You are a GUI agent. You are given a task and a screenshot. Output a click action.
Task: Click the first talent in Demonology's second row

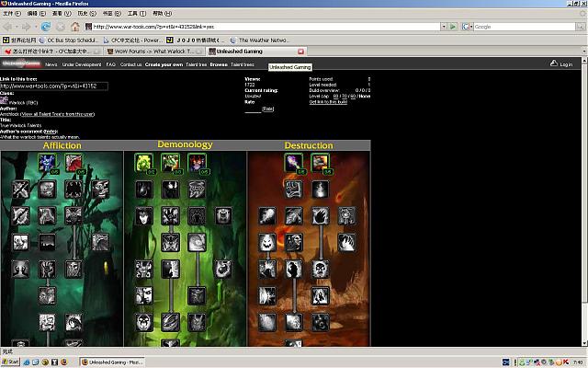click(144, 190)
